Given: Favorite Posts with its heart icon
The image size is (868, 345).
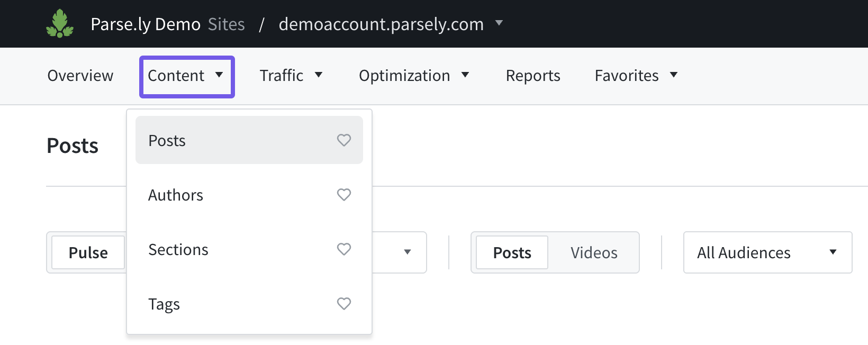Looking at the screenshot, I should pyautogui.click(x=344, y=140).
